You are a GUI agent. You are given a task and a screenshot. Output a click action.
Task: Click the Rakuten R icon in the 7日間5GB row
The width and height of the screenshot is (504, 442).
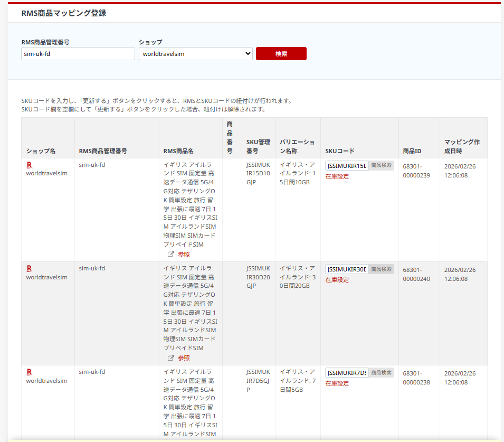29,372
